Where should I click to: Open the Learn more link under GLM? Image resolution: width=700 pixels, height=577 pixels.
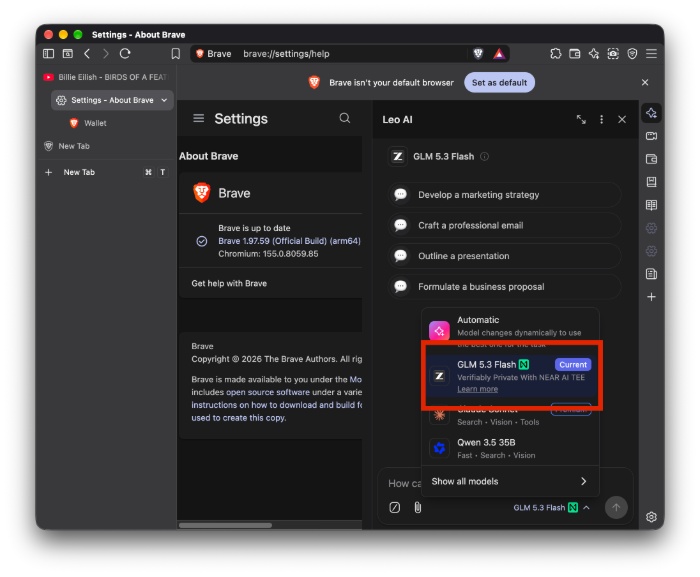pyautogui.click(x=477, y=389)
